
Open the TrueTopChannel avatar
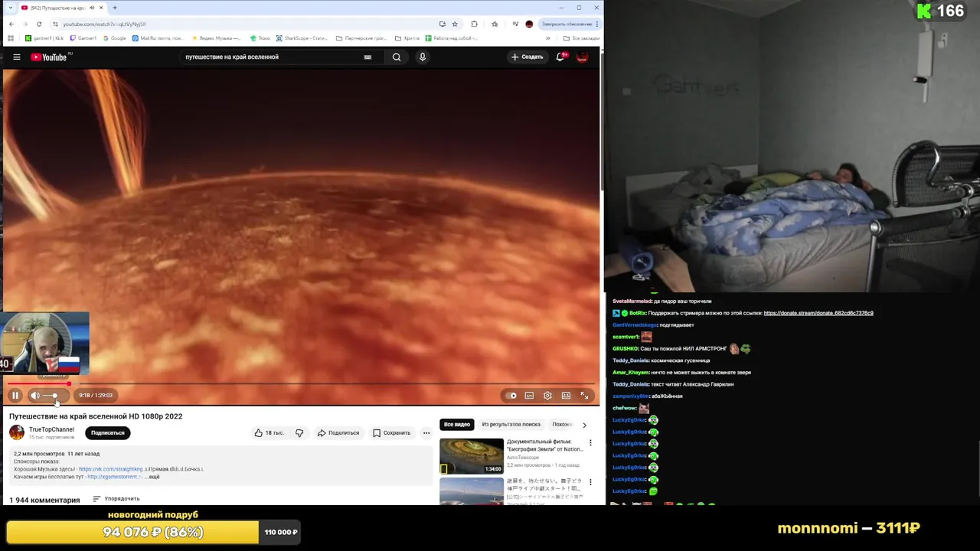click(17, 432)
